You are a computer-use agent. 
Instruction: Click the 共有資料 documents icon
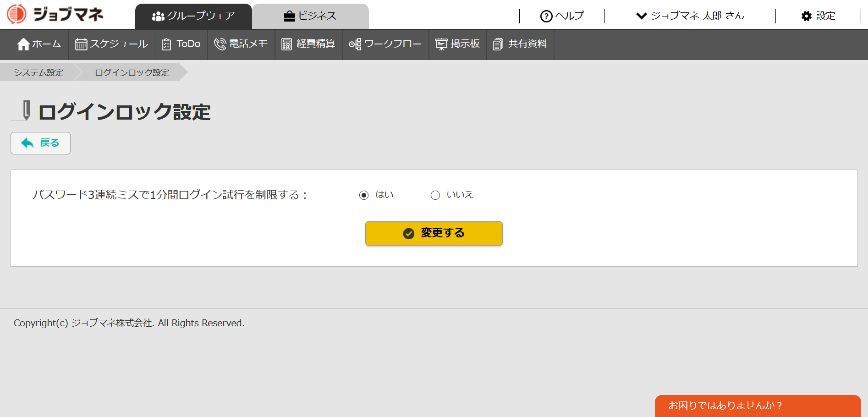point(498,44)
